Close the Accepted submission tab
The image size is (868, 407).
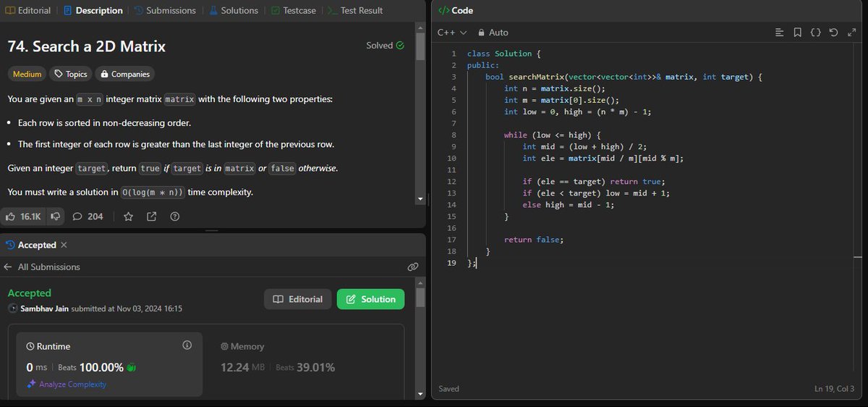click(x=64, y=245)
